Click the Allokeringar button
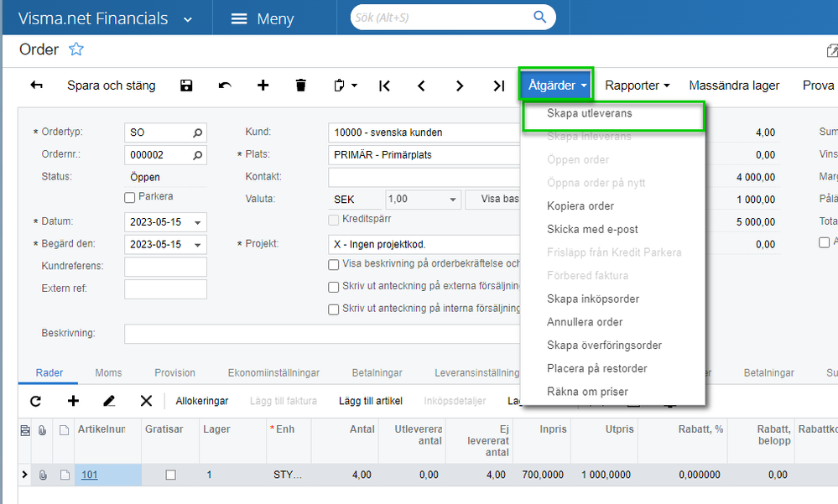838x504 pixels. [202, 401]
